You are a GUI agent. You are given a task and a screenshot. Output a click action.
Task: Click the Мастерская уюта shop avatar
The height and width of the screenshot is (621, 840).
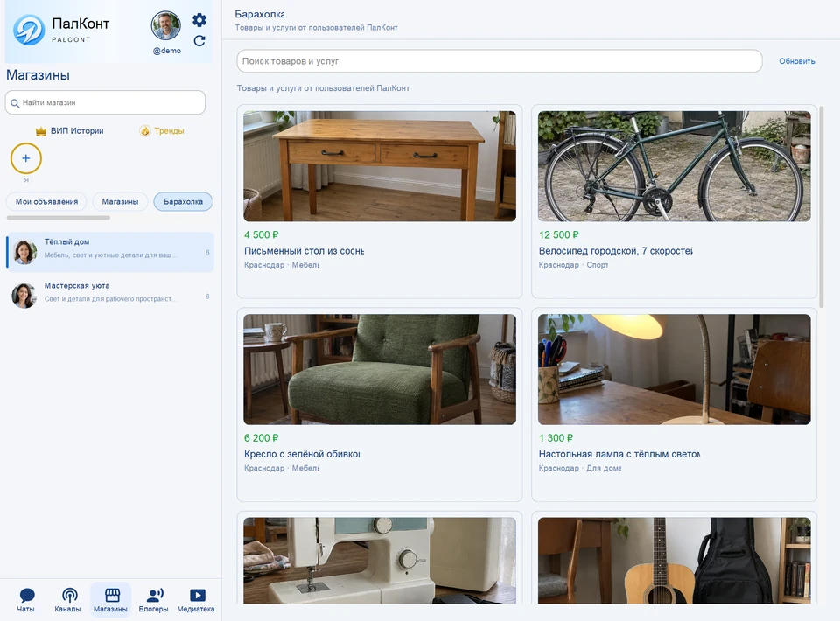24,296
